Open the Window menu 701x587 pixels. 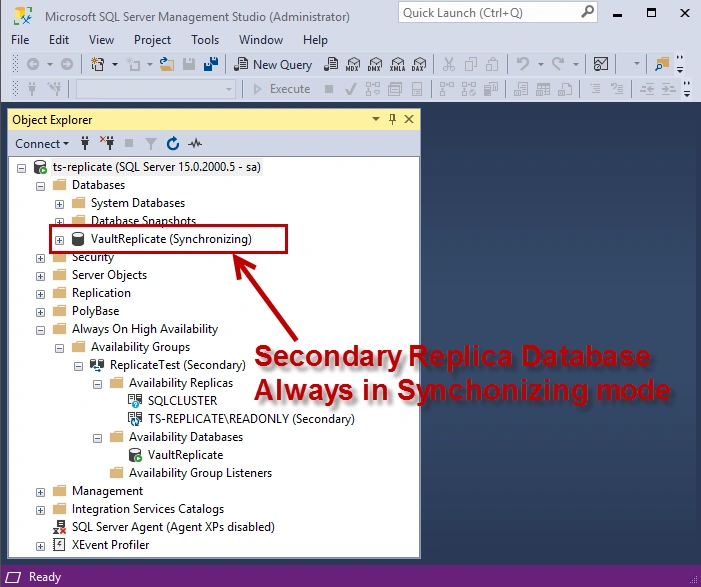pos(261,40)
